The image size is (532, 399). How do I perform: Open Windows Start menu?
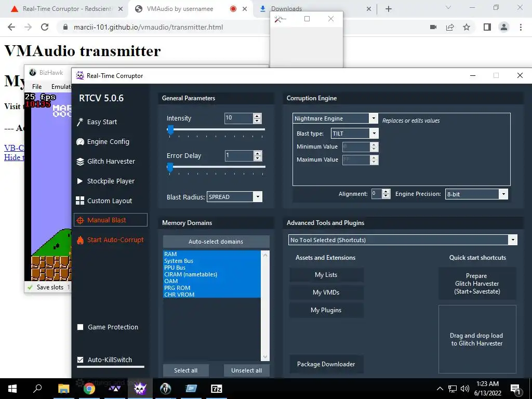pos(12,389)
